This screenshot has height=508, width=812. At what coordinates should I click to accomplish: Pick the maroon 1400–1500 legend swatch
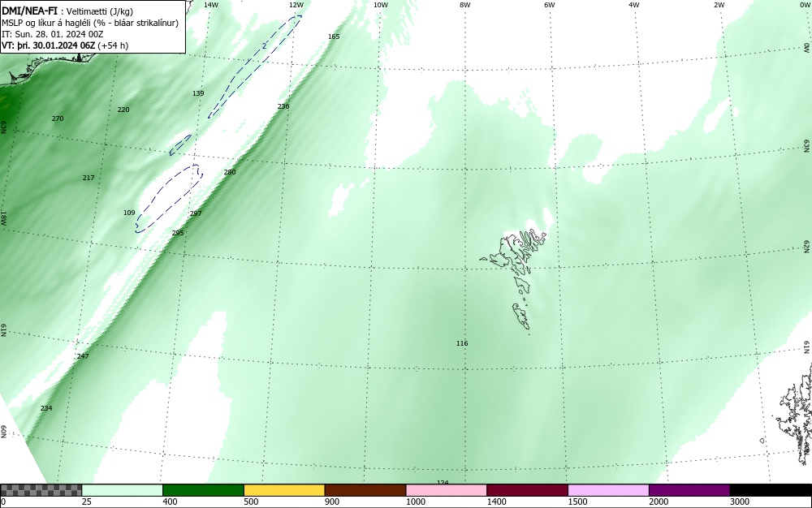coord(527,490)
